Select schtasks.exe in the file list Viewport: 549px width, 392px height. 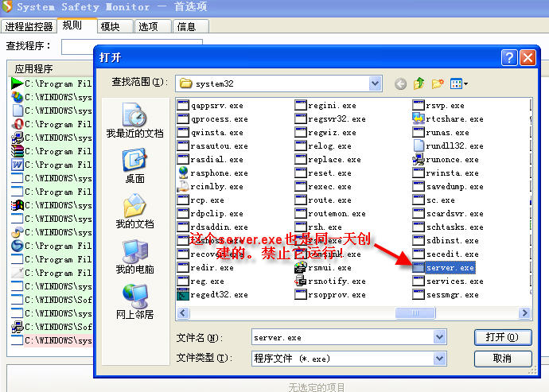point(448,227)
